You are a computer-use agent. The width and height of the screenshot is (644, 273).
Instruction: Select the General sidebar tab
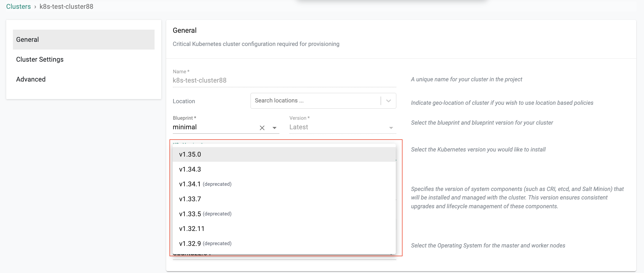[x=84, y=39]
